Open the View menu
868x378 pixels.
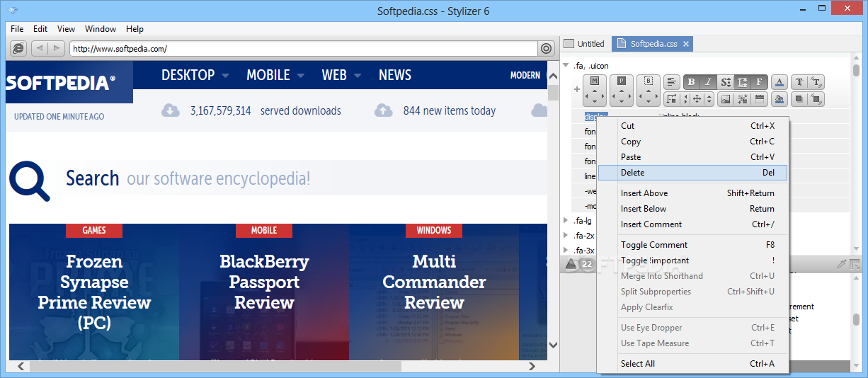66,29
